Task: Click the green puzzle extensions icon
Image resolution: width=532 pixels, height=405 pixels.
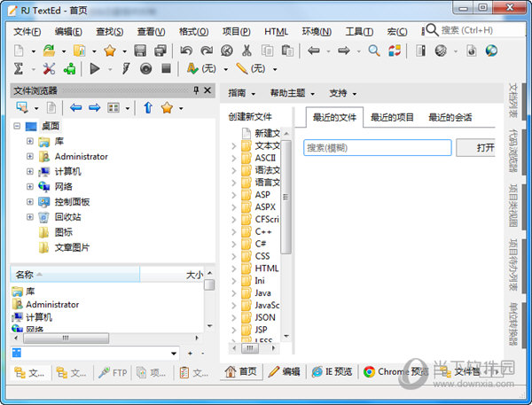Action: pyautogui.click(x=69, y=69)
